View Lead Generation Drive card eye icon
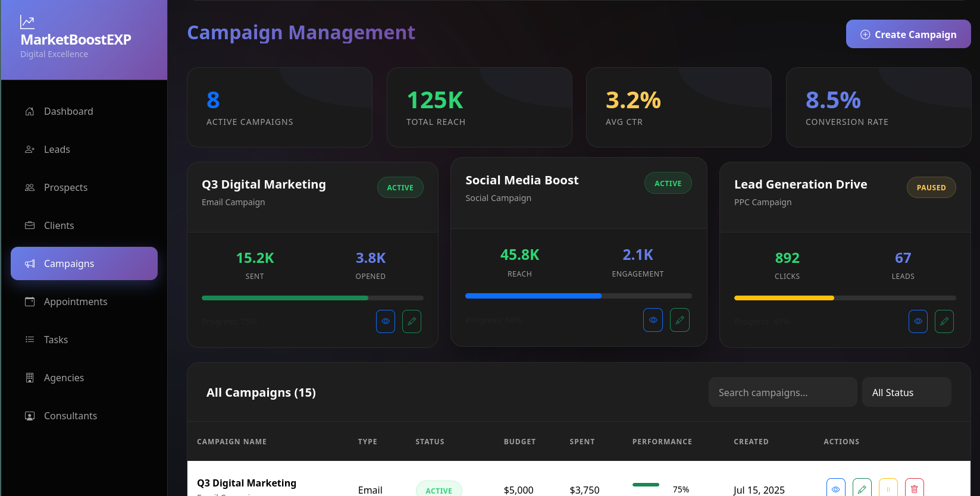Viewport: 980px width, 496px height. coord(918,321)
